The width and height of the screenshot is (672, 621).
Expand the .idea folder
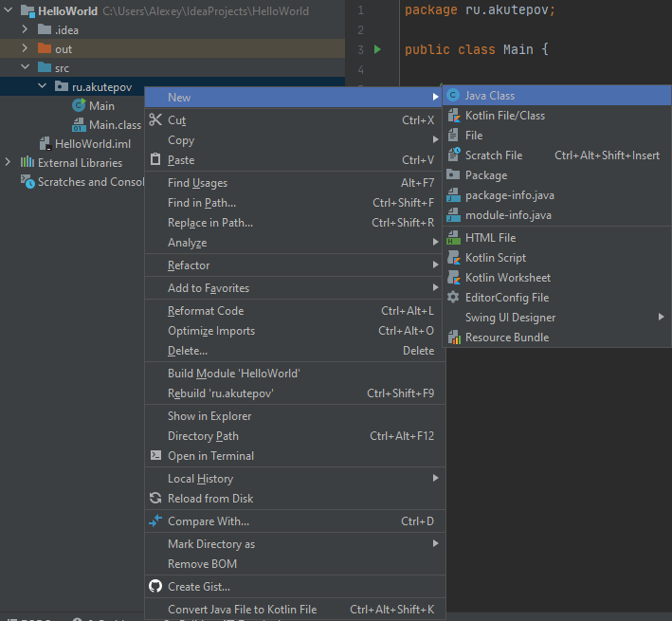tap(25, 28)
